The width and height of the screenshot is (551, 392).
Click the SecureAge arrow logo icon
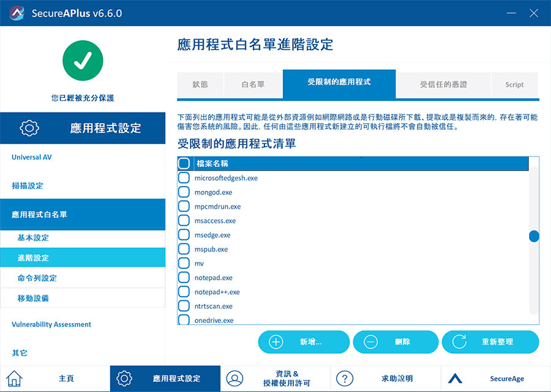coord(455,379)
